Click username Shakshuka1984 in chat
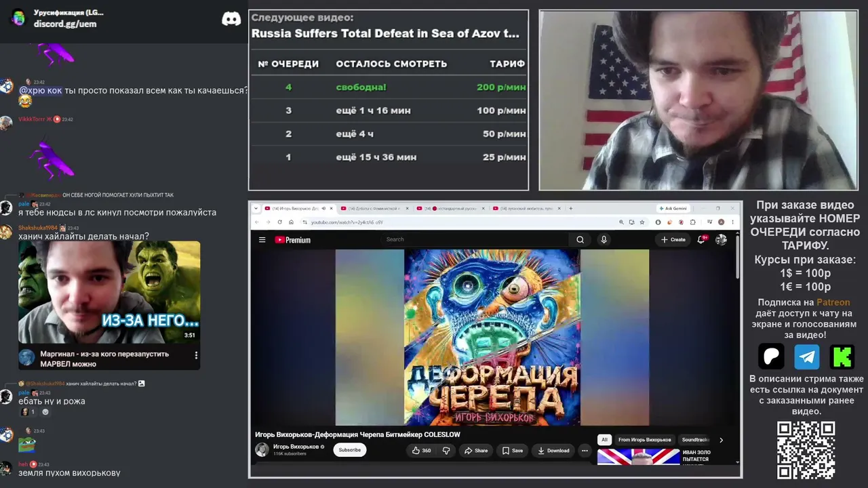 tap(38, 228)
